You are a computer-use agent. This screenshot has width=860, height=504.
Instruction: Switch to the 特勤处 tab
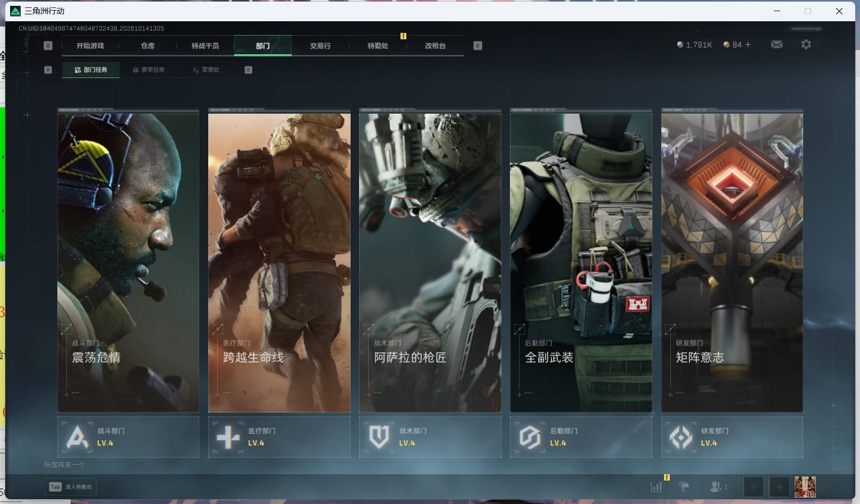click(378, 46)
